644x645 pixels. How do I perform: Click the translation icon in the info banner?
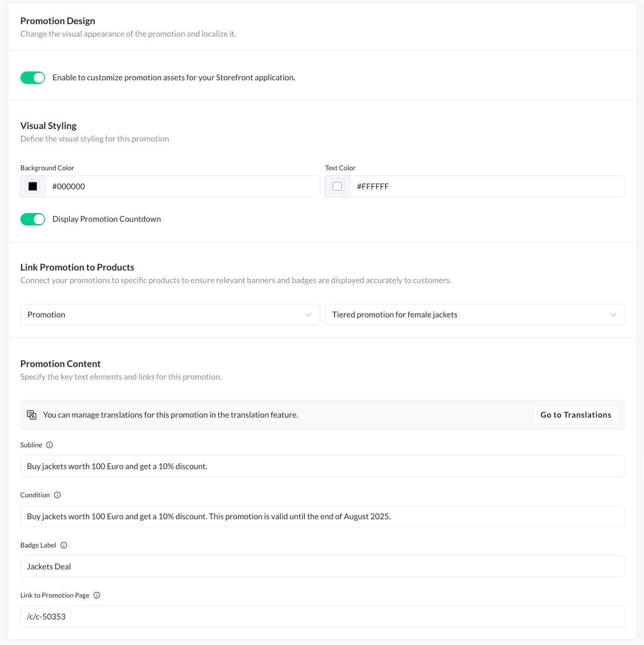tap(32, 415)
